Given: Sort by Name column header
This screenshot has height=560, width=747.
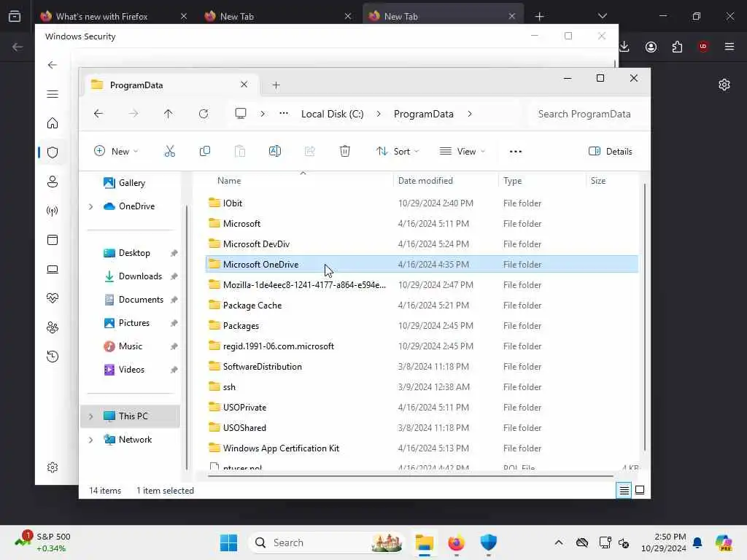Looking at the screenshot, I should pos(228,181).
